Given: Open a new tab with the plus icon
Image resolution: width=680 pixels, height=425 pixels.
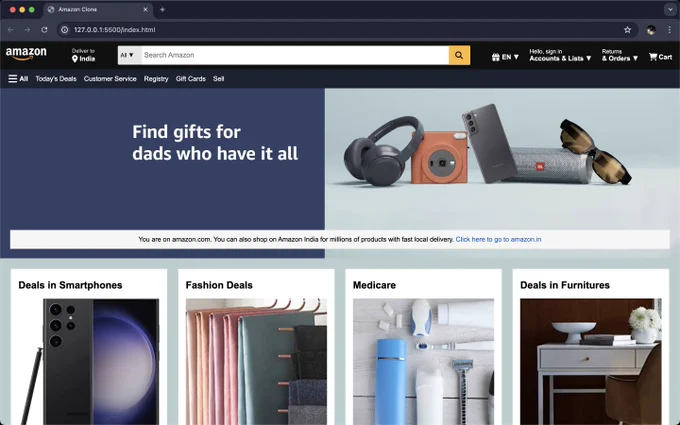Looking at the screenshot, I should tap(162, 9).
